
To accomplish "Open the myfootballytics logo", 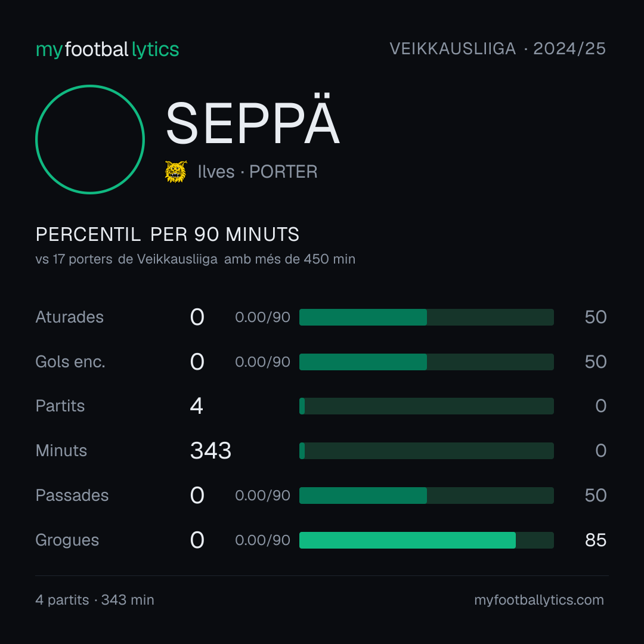I will pyautogui.click(x=107, y=49).
